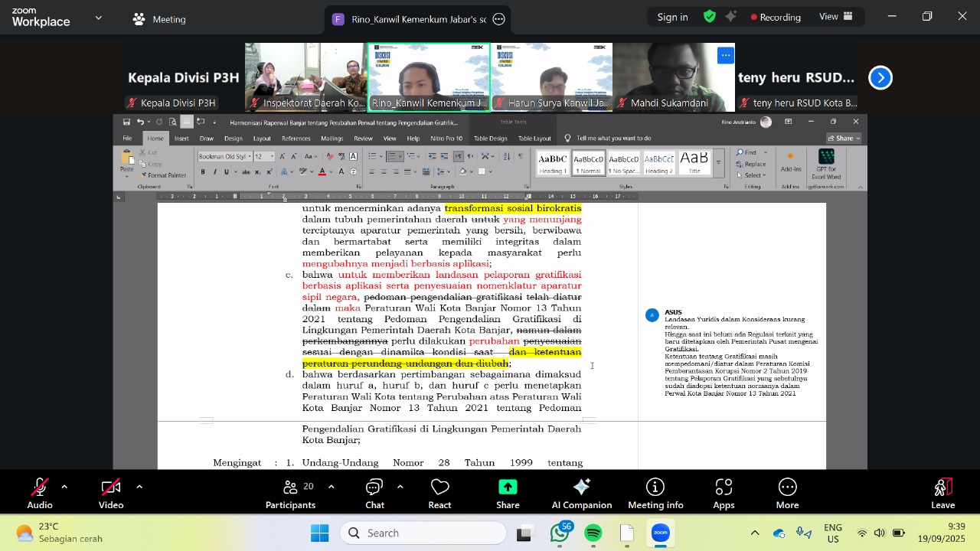Open the screen share options menu

[499, 19]
